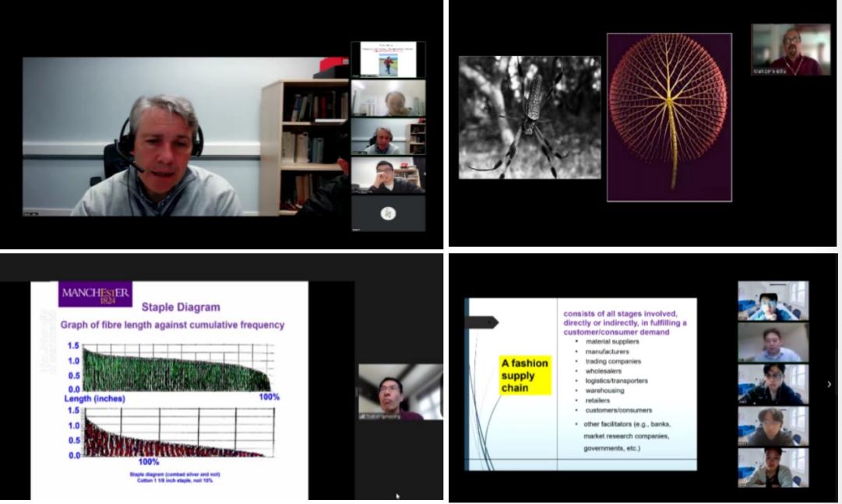Click the right chevron beside participant strip
The width and height of the screenshot is (842, 504).
pyautogui.click(x=829, y=384)
